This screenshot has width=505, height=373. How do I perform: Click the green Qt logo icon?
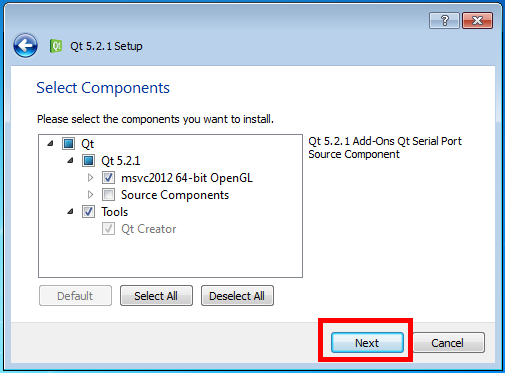click(56, 46)
